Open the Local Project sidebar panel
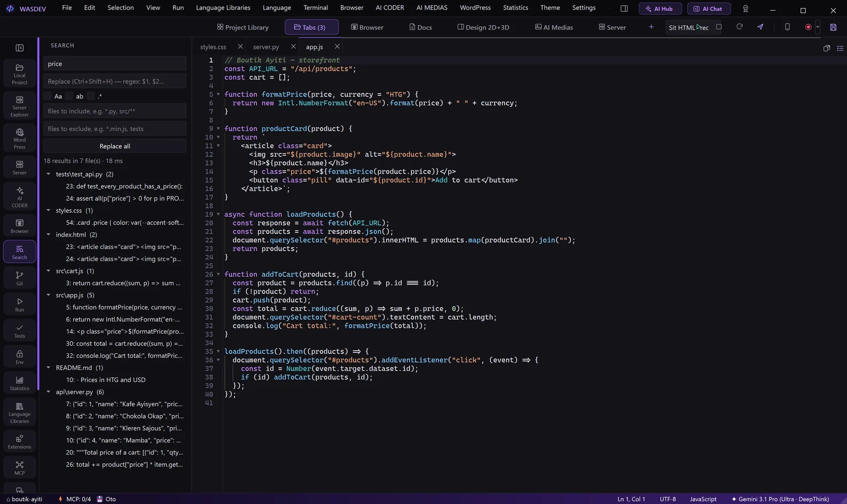Screen dimensions: 847x504 pyautogui.click(x=20, y=74)
